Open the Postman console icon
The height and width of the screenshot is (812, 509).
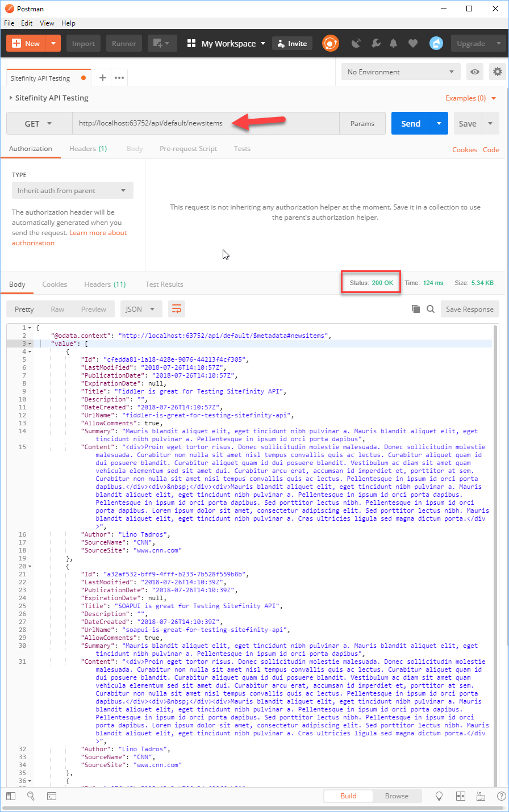coord(51,796)
